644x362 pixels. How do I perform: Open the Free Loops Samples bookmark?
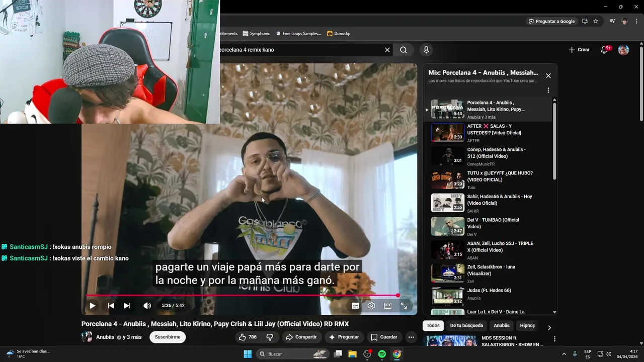(298, 33)
